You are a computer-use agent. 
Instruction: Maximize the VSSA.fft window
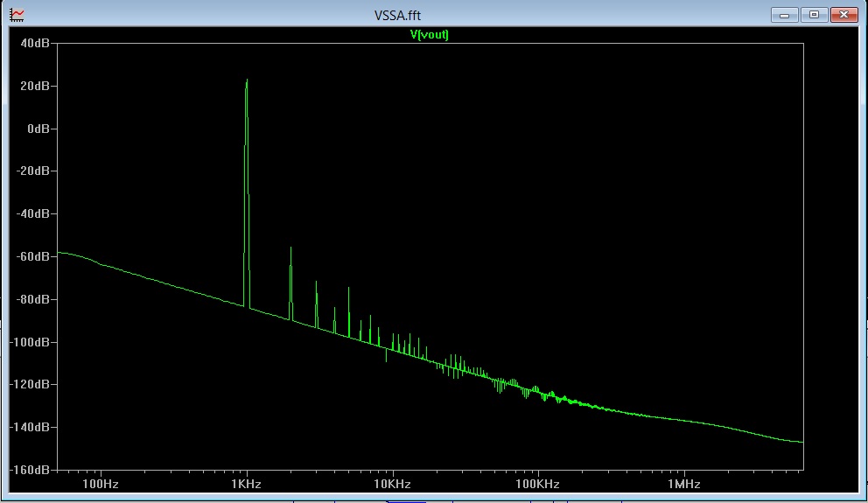click(x=814, y=15)
